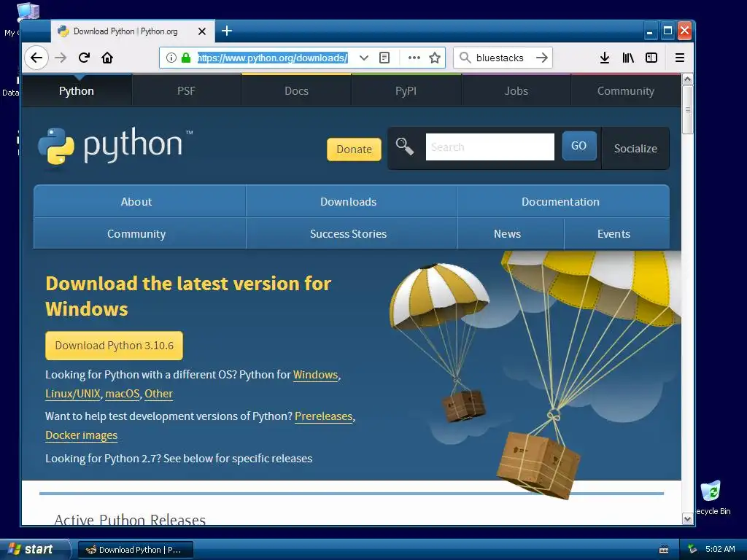Click the green padlock security icon

[x=186, y=58]
